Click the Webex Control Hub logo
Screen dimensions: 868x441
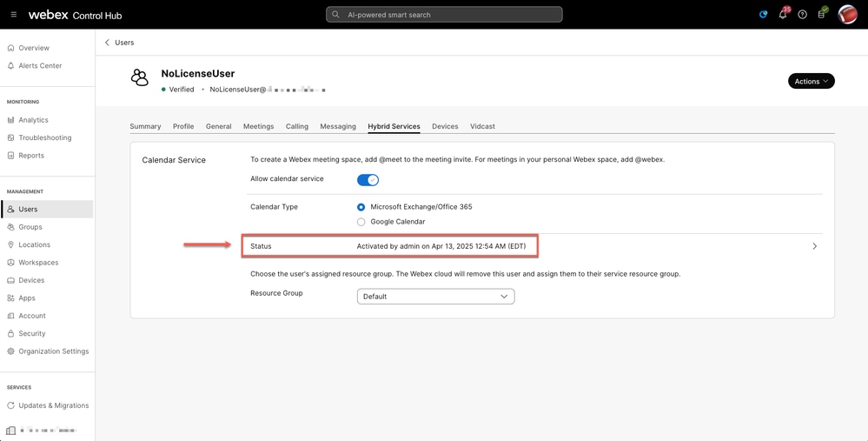[76, 15]
